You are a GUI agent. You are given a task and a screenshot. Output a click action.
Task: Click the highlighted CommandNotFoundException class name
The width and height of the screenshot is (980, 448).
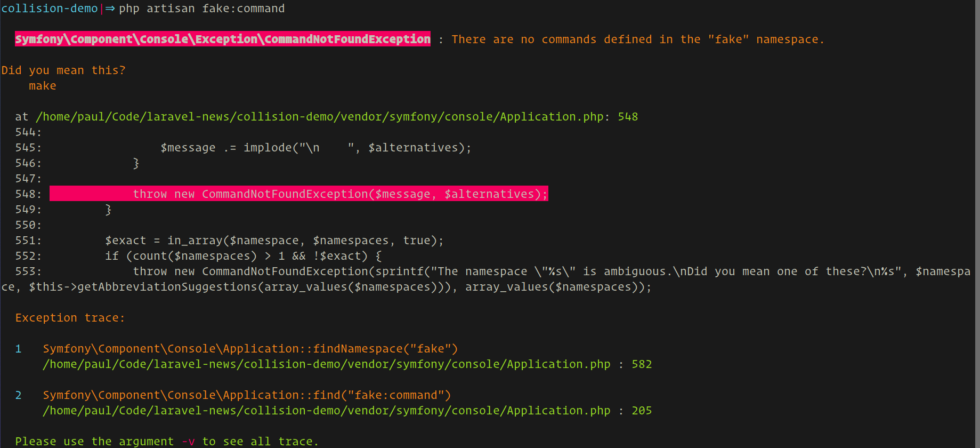(223, 39)
